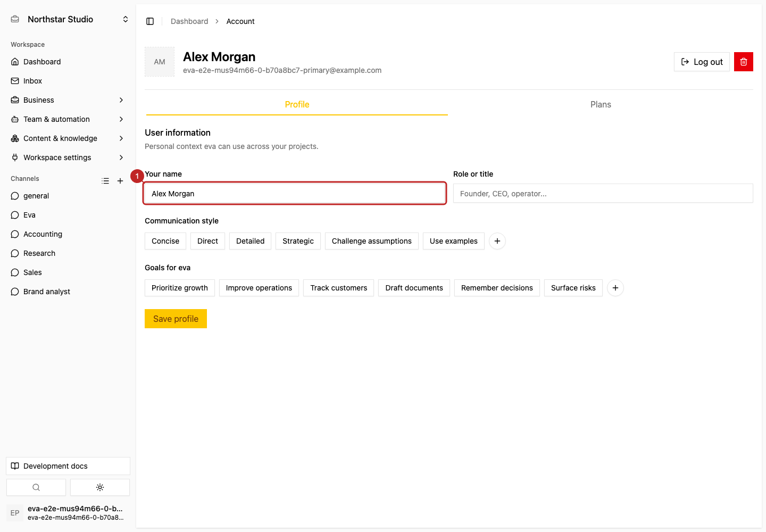Viewport: 766px width, 532px height.
Task: Click the red delete account trash icon
Action: point(744,62)
